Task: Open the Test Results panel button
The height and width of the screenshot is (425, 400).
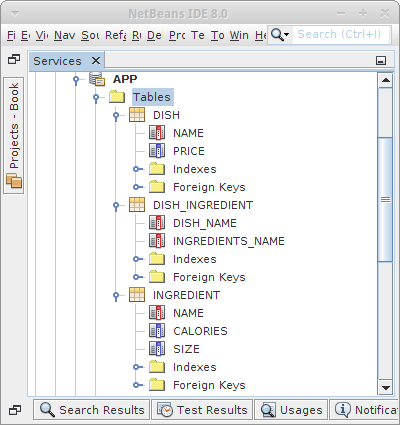Action: [x=202, y=410]
